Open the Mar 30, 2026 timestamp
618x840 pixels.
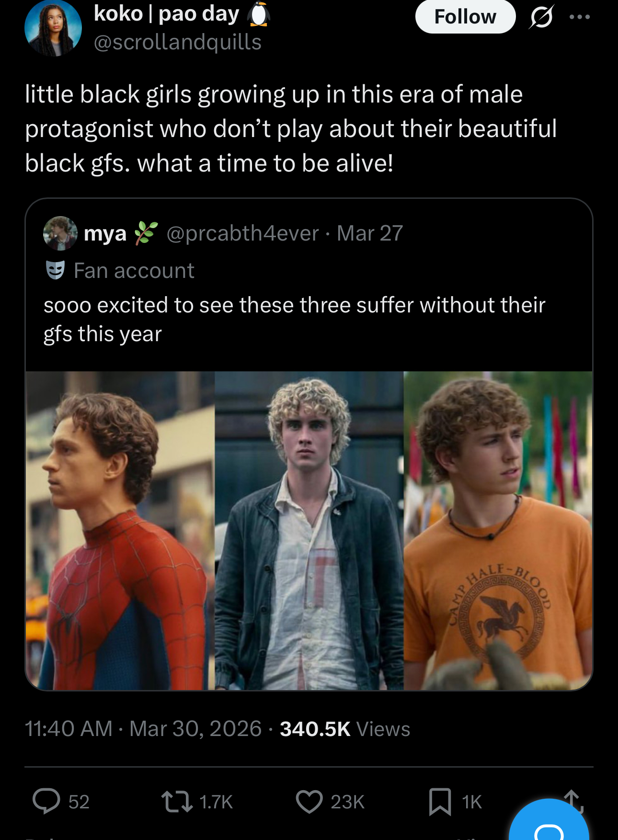[195, 729]
